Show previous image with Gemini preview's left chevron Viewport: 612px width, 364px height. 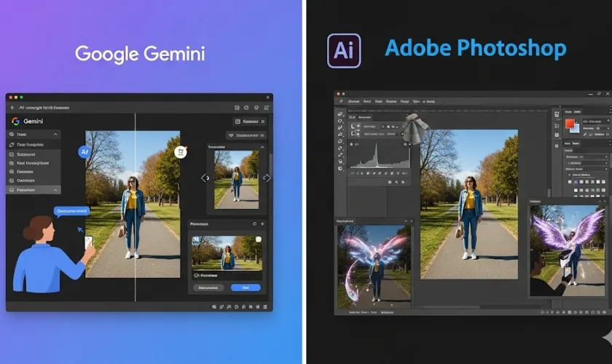click(x=205, y=178)
